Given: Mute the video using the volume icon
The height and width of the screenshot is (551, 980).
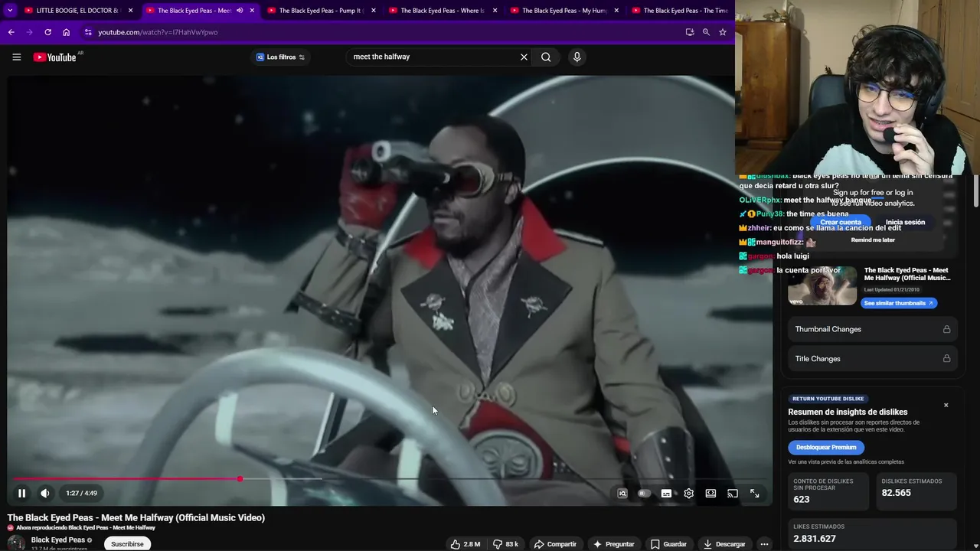Looking at the screenshot, I should [x=45, y=494].
